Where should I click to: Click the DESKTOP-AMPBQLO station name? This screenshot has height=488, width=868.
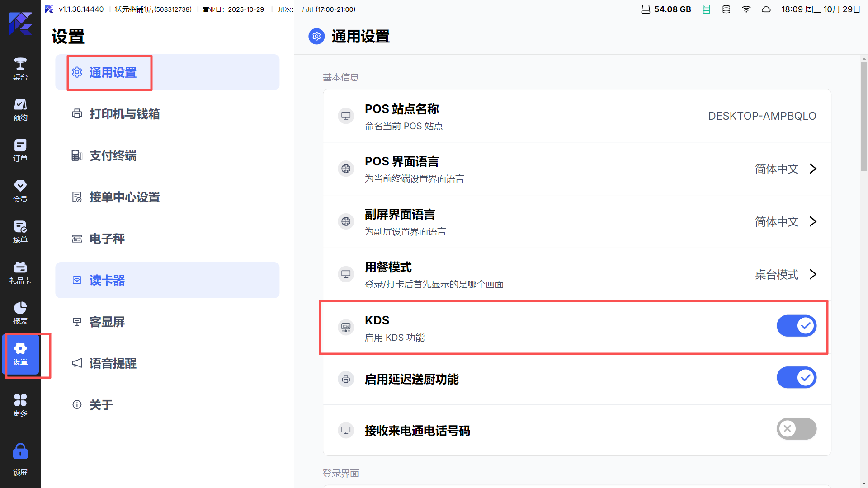click(x=762, y=116)
